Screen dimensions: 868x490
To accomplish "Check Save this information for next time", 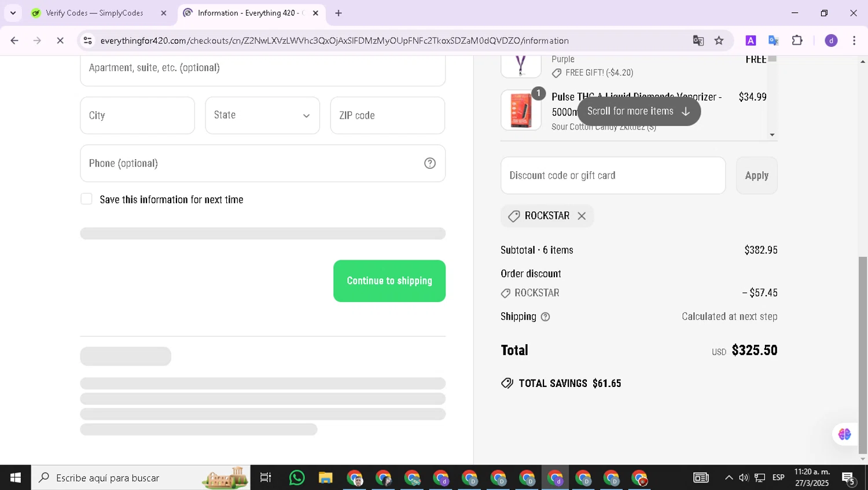I will [86, 199].
